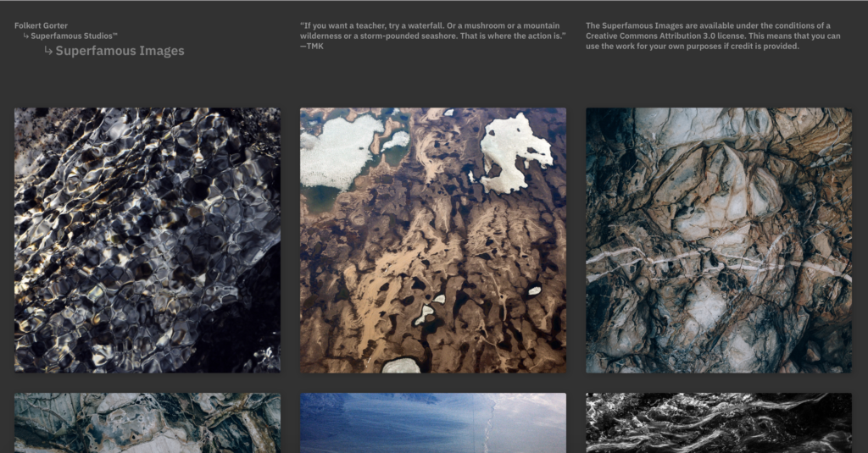Open the cracked tan rock texture photo
Screen dimensions: 868x453
tap(719, 240)
